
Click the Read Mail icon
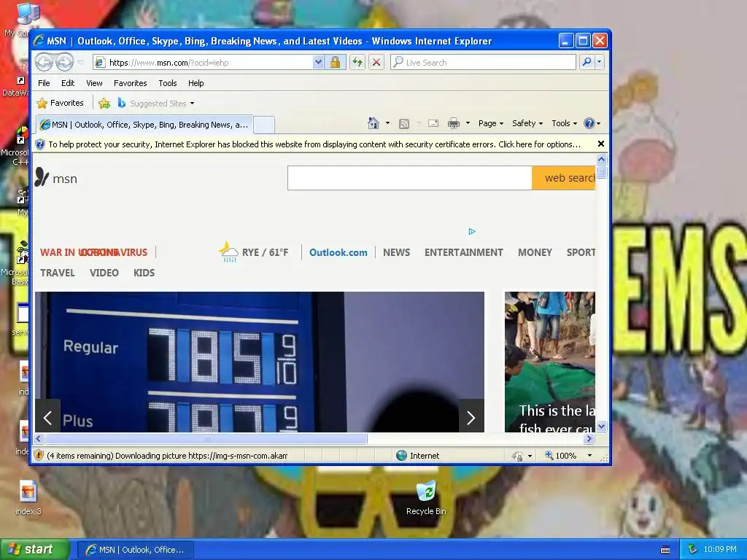click(433, 123)
